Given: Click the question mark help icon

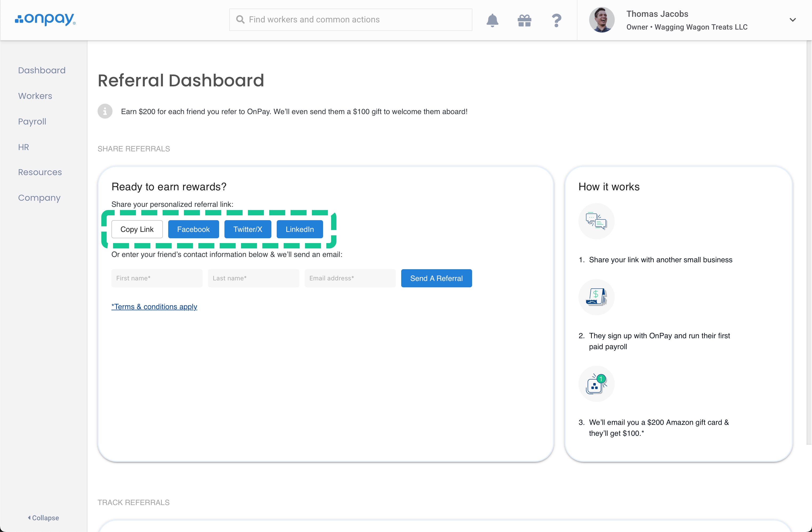Looking at the screenshot, I should coord(556,21).
